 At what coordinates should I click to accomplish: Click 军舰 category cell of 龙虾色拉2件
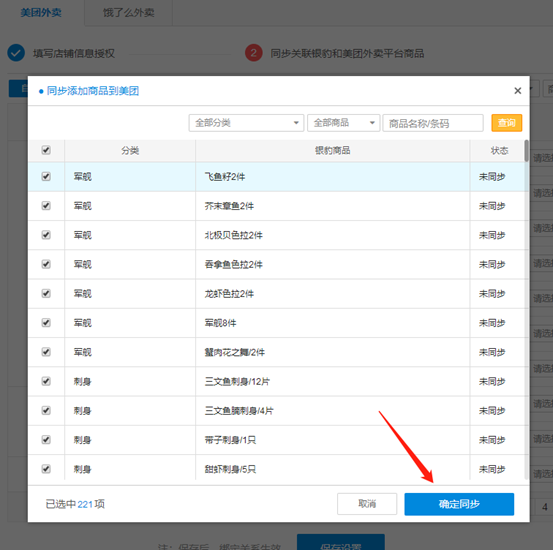[x=130, y=294]
